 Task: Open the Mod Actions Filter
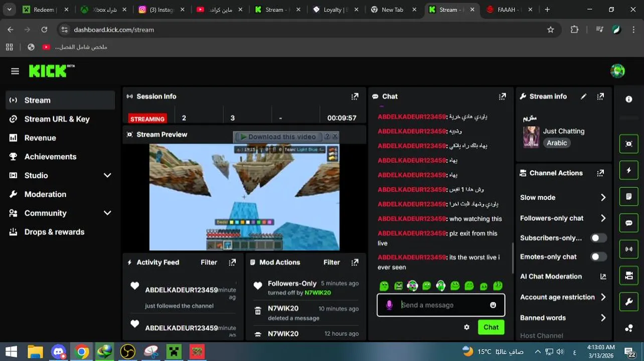[x=332, y=262]
